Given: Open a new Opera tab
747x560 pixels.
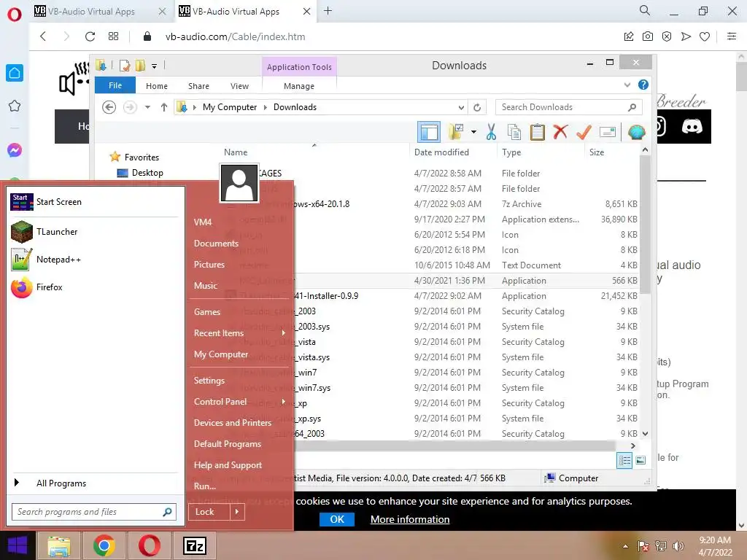Looking at the screenshot, I should pos(328,11).
